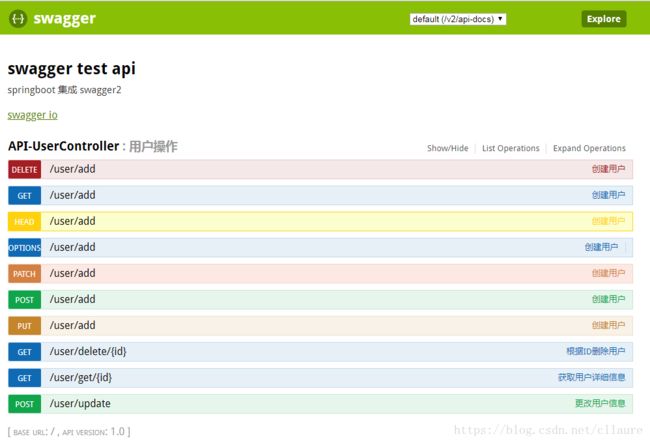Click the swagger logo icon
Image resolution: width=650 pixels, height=443 pixels.
(18, 19)
